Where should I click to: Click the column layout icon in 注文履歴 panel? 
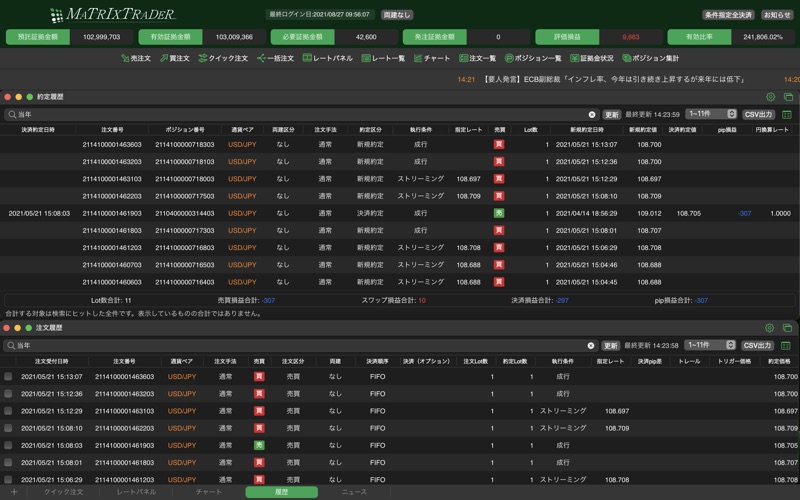(786, 345)
